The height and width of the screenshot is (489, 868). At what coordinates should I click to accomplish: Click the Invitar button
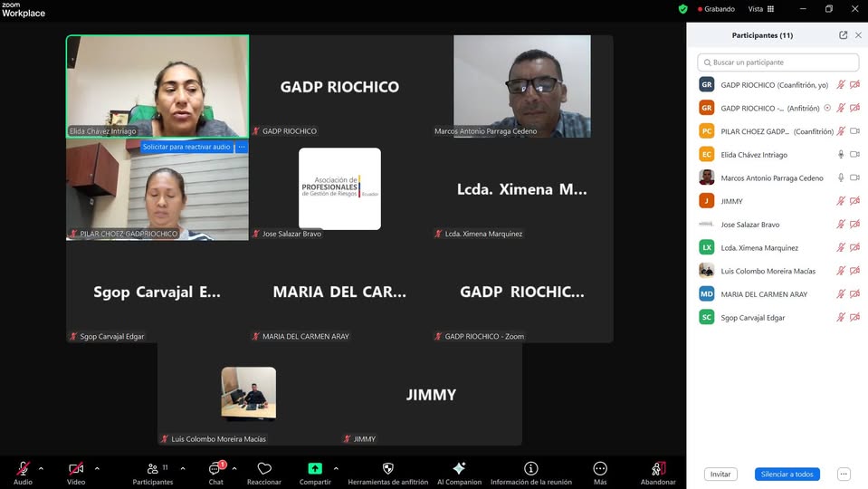pos(720,475)
